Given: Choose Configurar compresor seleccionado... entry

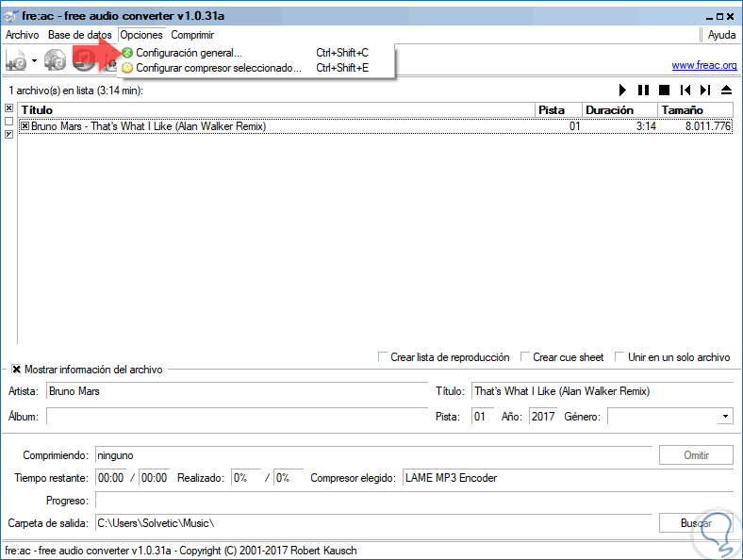Looking at the screenshot, I should (x=256, y=68).
